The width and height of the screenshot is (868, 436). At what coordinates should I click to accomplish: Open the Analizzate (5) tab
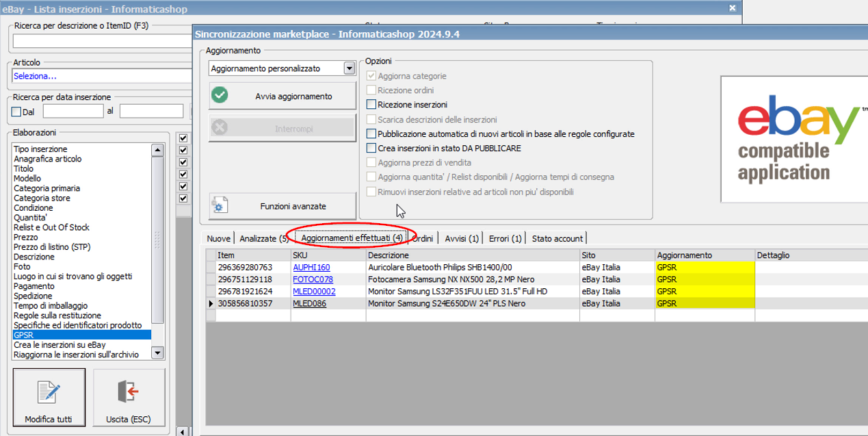[264, 239]
